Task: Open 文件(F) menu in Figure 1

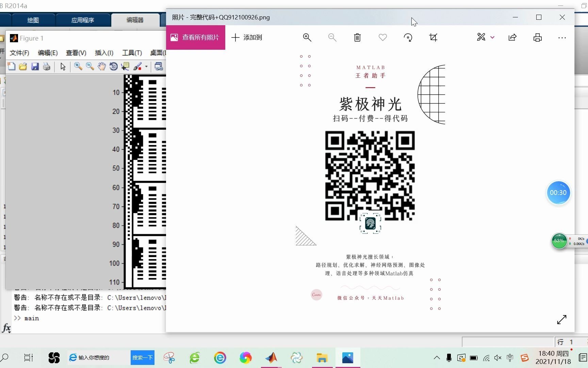Action: [x=19, y=53]
